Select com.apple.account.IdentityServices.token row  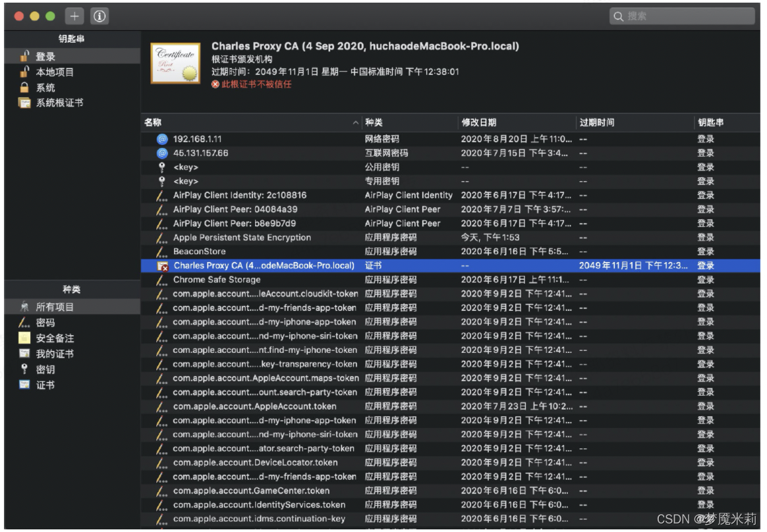[x=451, y=504]
